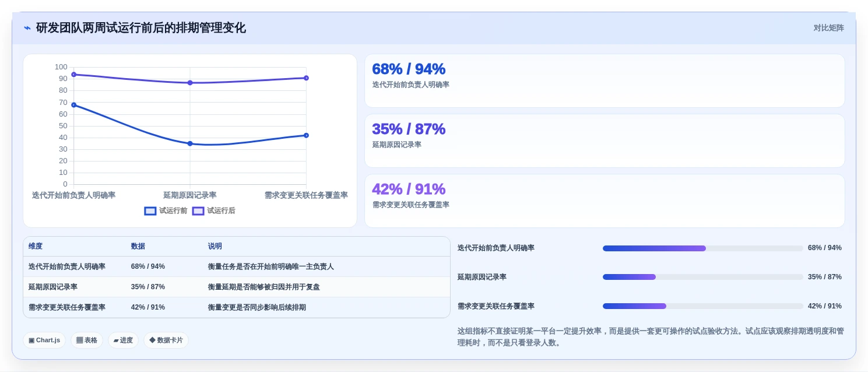Click the 说明 column header
The height and width of the screenshot is (372, 868).
click(215, 247)
